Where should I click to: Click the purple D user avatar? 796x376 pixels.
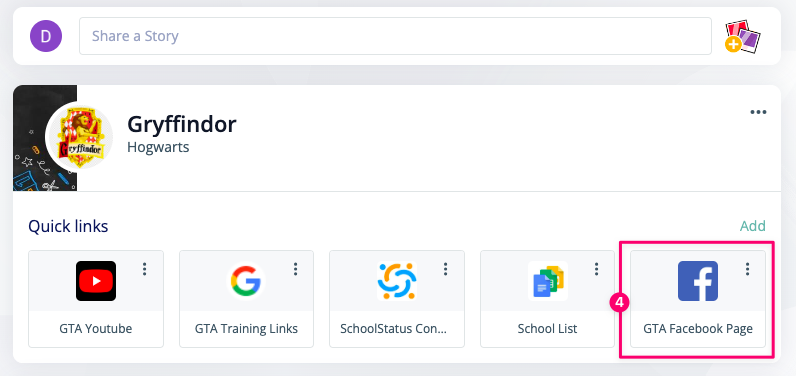[46, 36]
